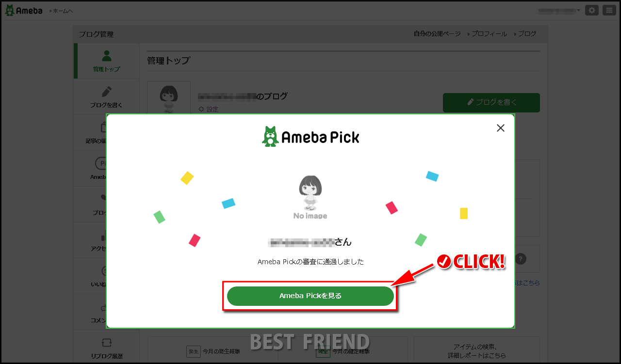Open リブログ履歴 in the sidebar
Image resolution: width=621 pixels, height=364 pixels.
click(107, 348)
